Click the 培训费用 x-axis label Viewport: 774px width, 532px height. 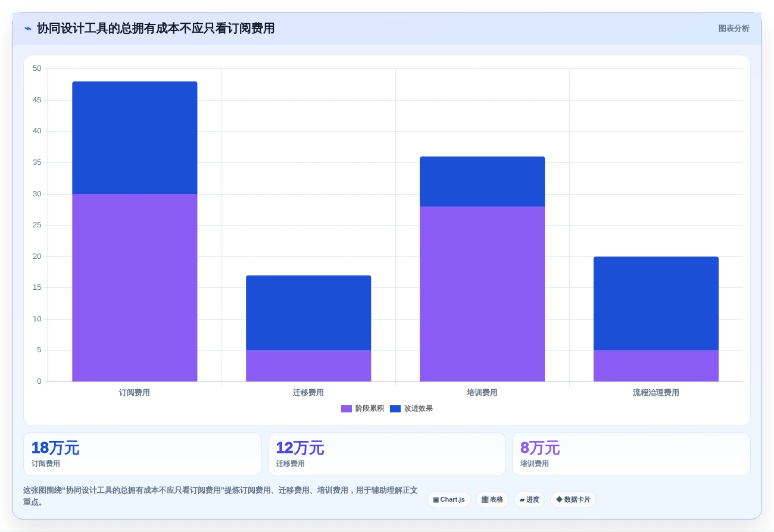(x=482, y=393)
